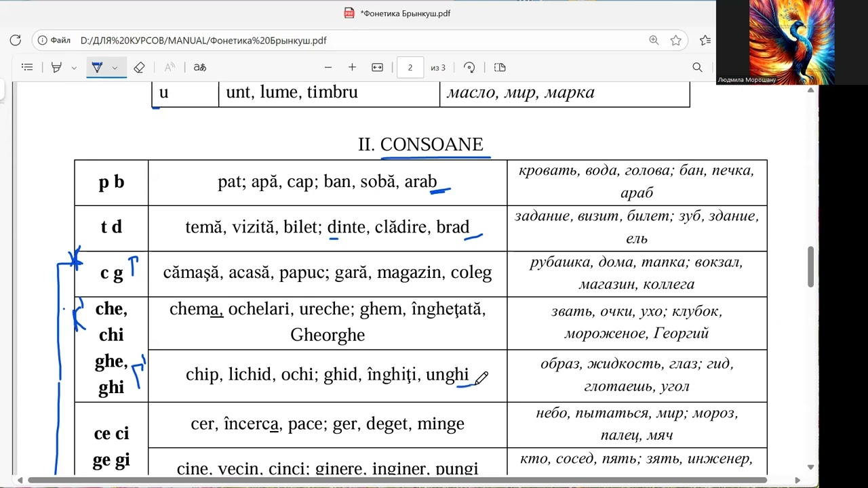Click the scroll down arrow of vertical scrollbar
Viewport: 868px width, 488px height.
click(x=811, y=467)
